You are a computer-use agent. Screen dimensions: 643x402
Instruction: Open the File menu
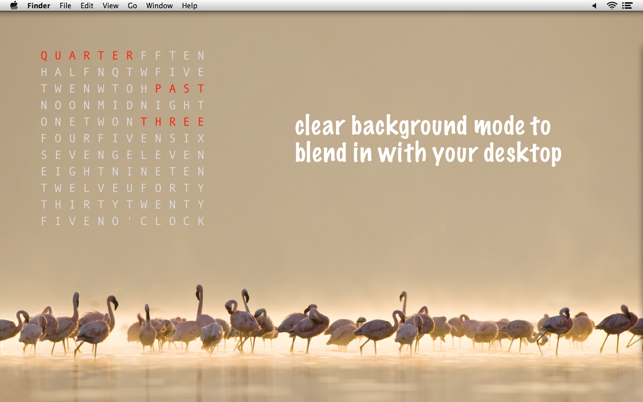[x=65, y=5]
